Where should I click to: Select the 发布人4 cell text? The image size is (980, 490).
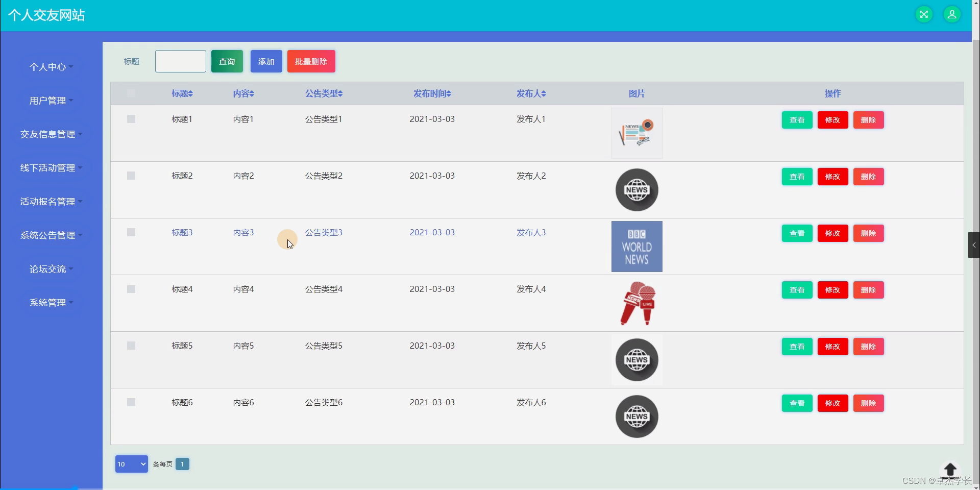(531, 289)
